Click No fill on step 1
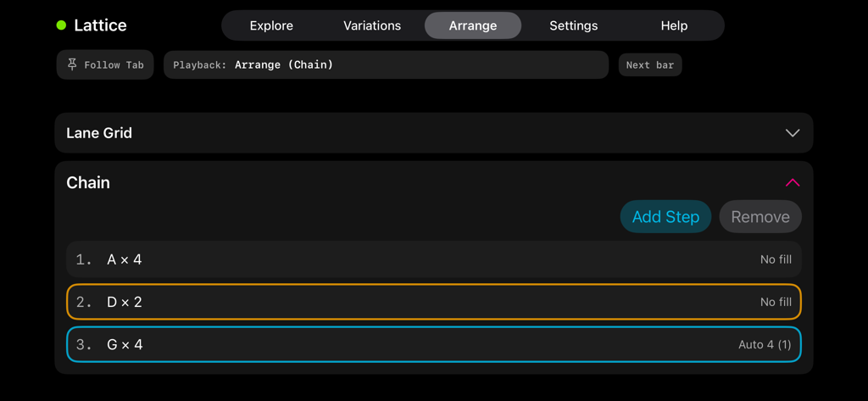Screen dimensions: 868x401 [x=775, y=259]
